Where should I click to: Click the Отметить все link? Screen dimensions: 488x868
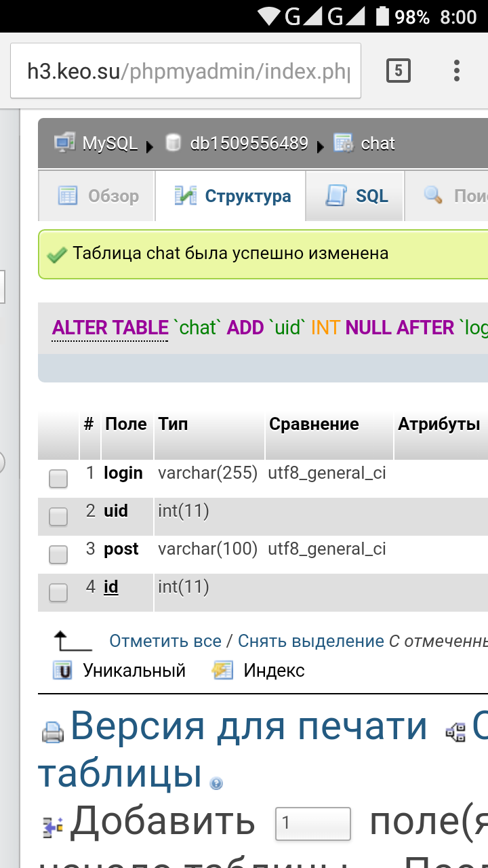(x=165, y=641)
